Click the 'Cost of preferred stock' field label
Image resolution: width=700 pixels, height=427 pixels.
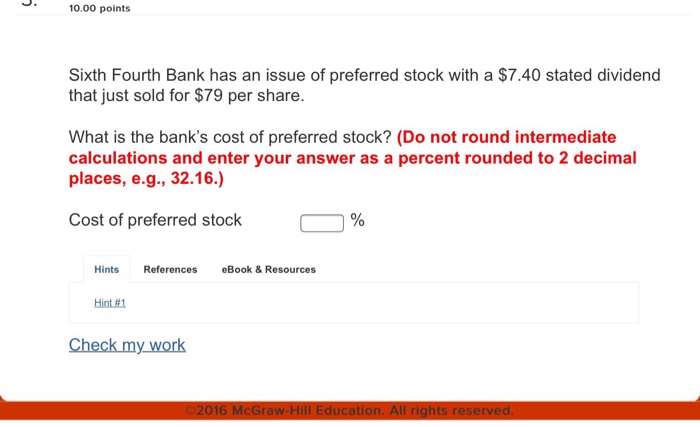[x=155, y=220]
